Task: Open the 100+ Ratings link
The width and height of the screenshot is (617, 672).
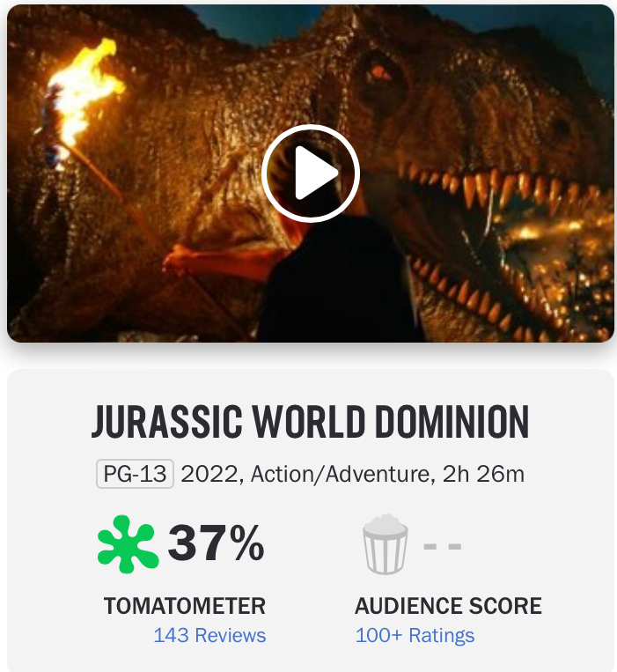Action: click(x=415, y=635)
